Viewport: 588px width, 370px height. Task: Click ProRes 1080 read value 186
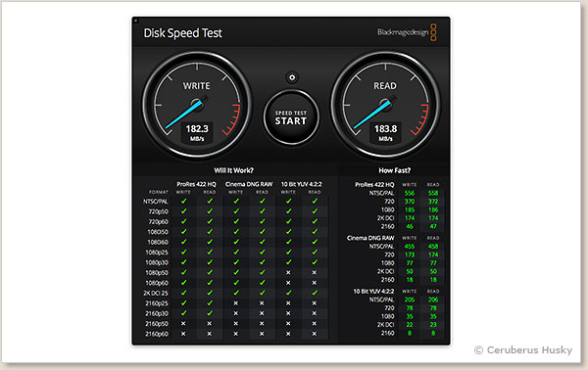(x=433, y=209)
